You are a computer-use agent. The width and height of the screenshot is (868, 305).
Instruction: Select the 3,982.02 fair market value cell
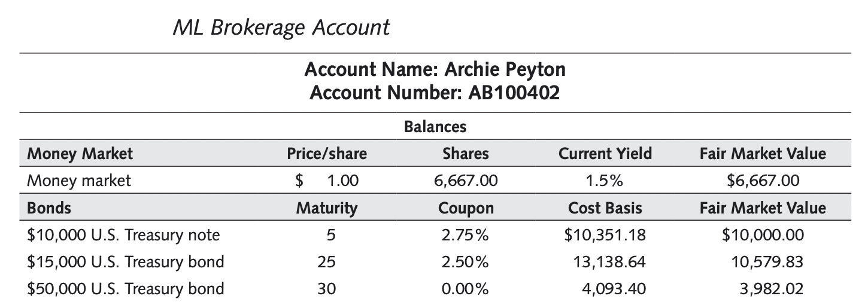click(773, 289)
